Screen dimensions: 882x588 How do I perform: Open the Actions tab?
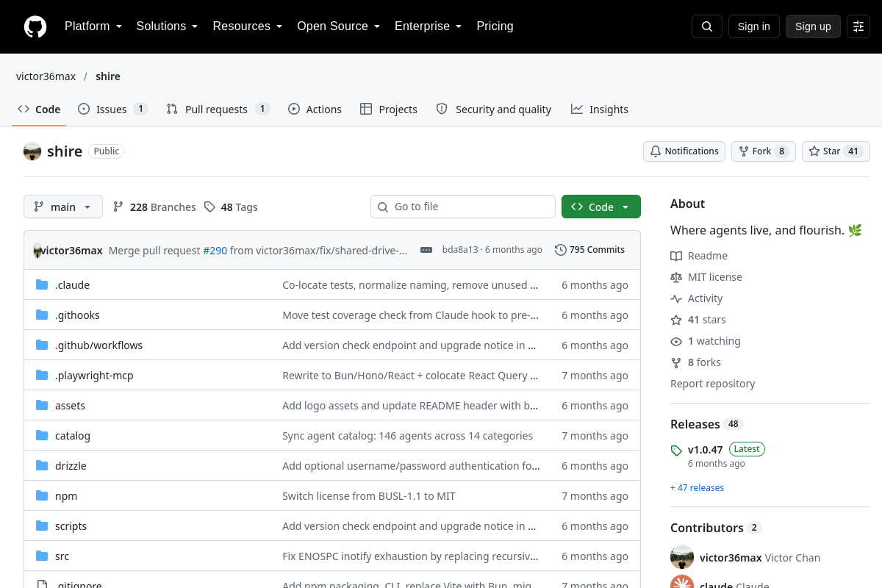click(315, 109)
